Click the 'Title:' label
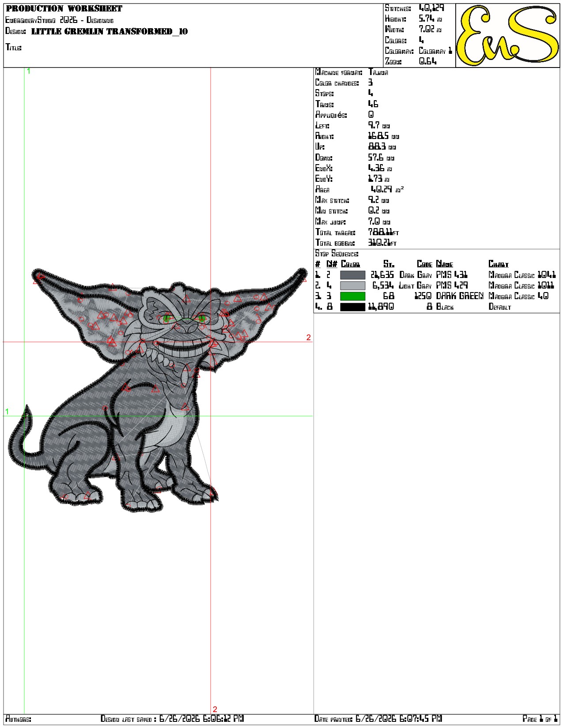 click(x=13, y=47)
